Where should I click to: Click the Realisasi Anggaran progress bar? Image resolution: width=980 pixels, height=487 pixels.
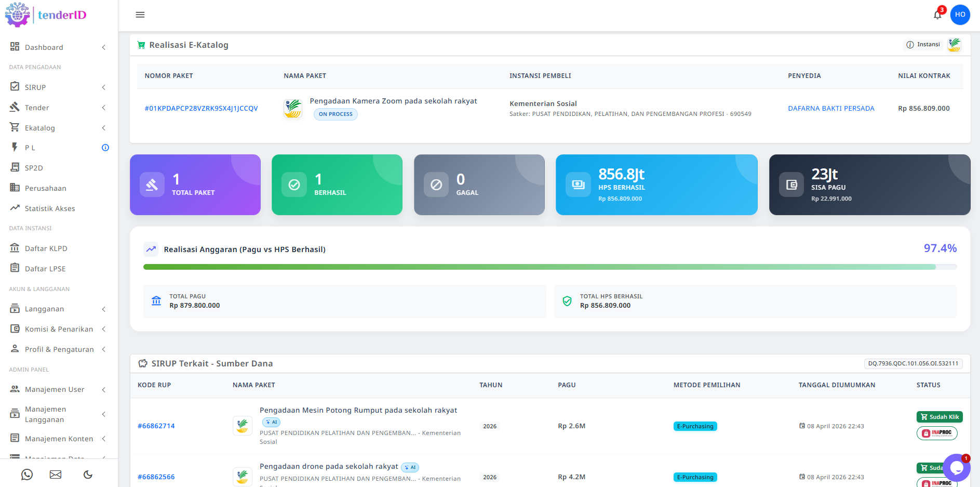click(550, 267)
